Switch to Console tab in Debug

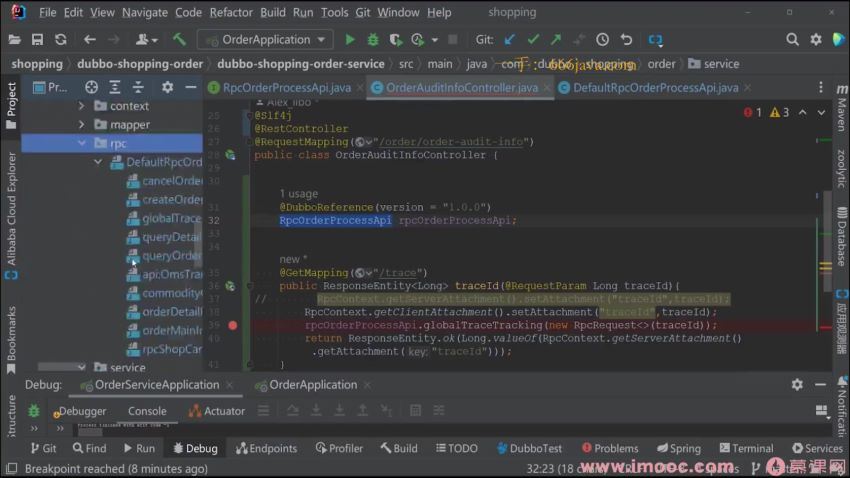[147, 411]
